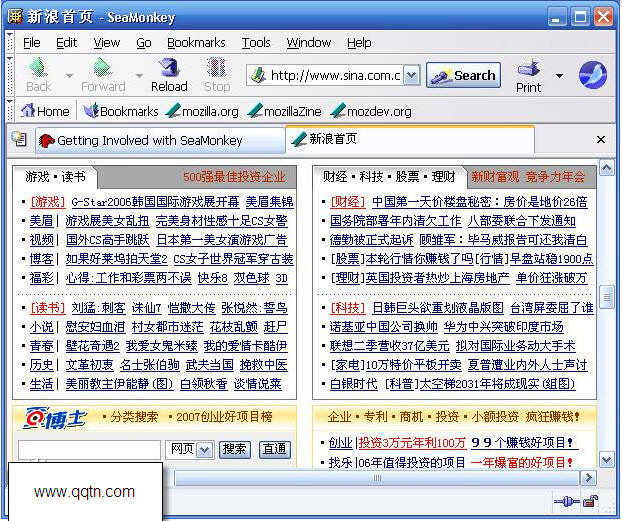Click the web search text input box
The width and height of the screenshot is (622, 521).
pos(89,450)
